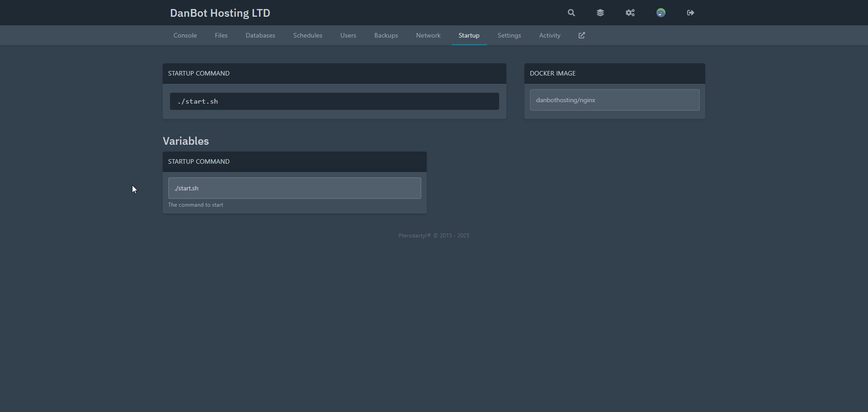Open the Settings tab

pyautogui.click(x=509, y=35)
